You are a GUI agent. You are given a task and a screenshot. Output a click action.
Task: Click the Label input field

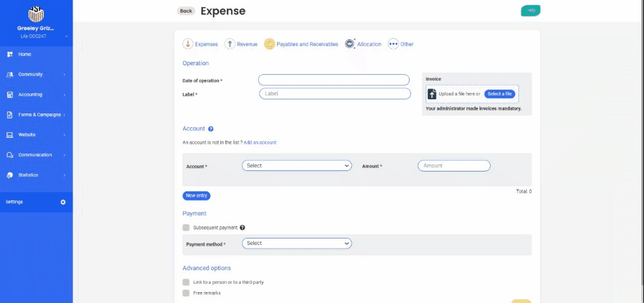click(335, 93)
